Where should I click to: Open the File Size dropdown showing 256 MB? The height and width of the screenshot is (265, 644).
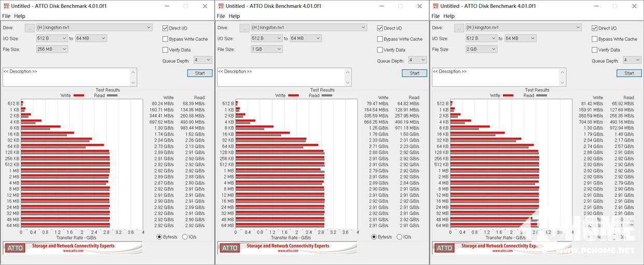point(52,49)
